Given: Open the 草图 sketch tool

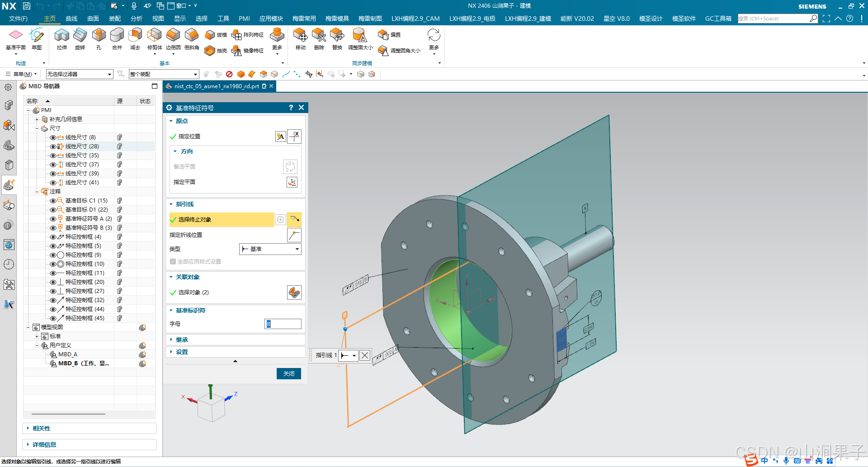Looking at the screenshot, I should point(37,38).
